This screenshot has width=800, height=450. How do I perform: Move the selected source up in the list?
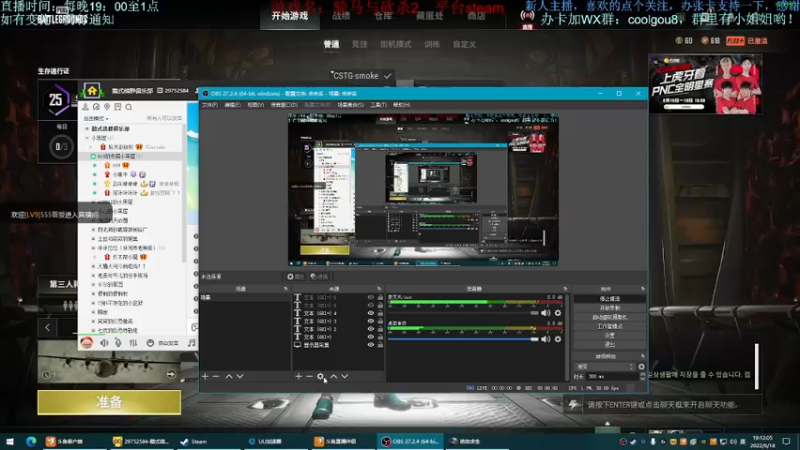pyautogui.click(x=334, y=376)
